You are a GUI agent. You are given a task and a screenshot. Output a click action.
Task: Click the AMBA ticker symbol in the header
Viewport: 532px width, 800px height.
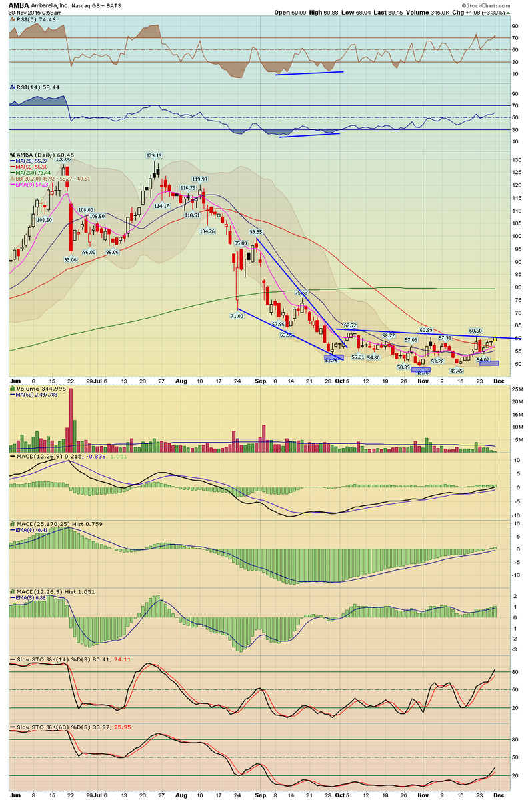click(20, 5)
